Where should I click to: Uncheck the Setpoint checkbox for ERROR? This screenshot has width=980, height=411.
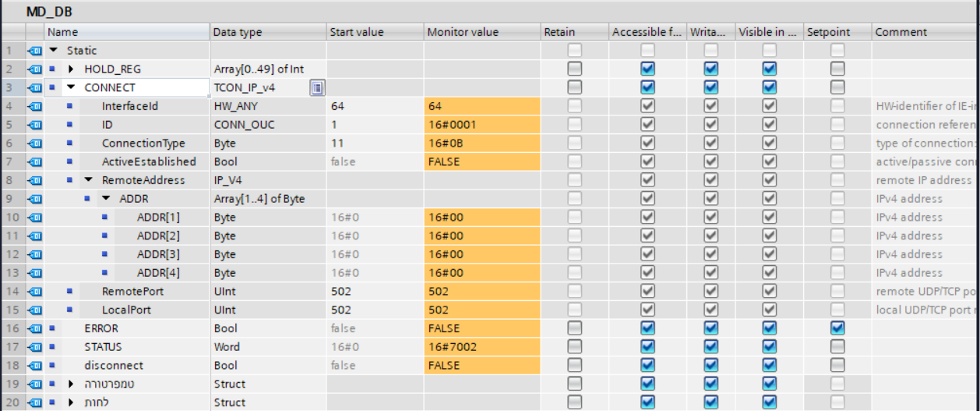pos(837,328)
